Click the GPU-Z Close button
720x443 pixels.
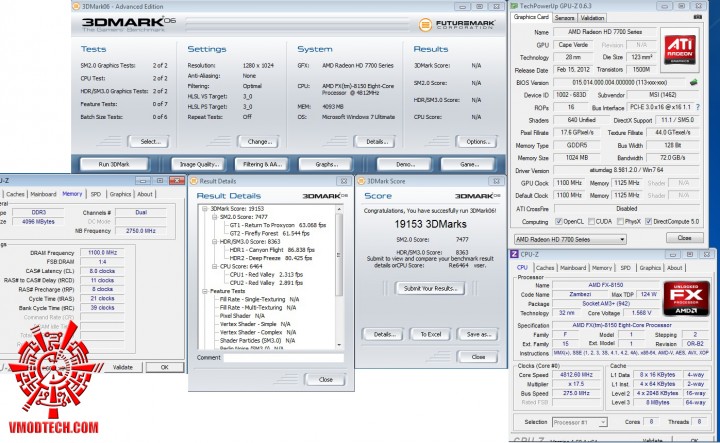click(684, 237)
